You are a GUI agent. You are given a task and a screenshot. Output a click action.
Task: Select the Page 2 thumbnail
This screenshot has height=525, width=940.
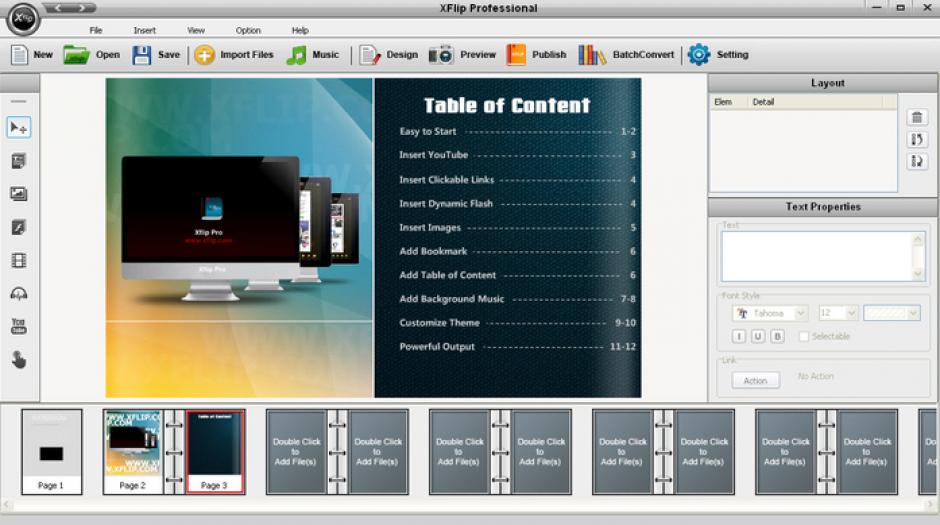(x=132, y=452)
